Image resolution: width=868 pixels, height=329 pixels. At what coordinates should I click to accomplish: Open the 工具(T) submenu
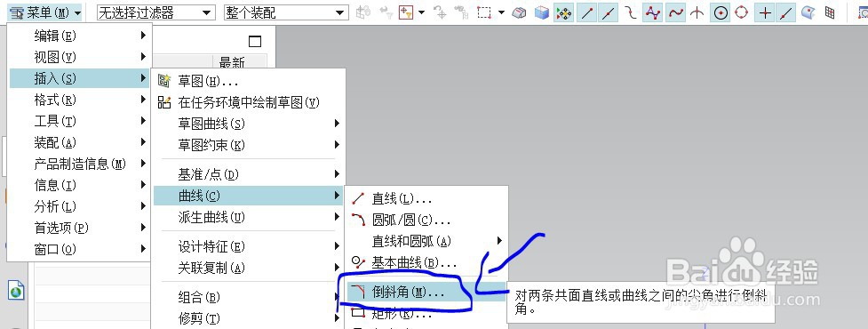[x=80, y=121]
